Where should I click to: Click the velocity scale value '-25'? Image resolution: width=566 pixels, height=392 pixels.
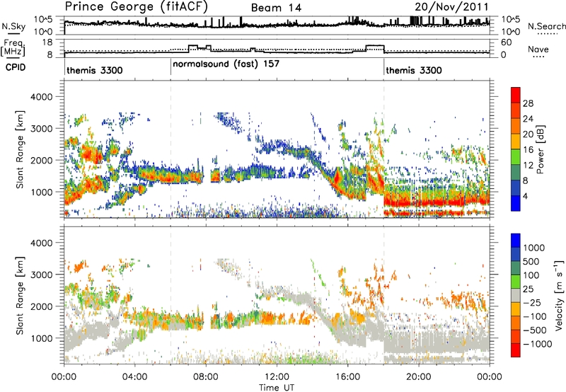534,302
